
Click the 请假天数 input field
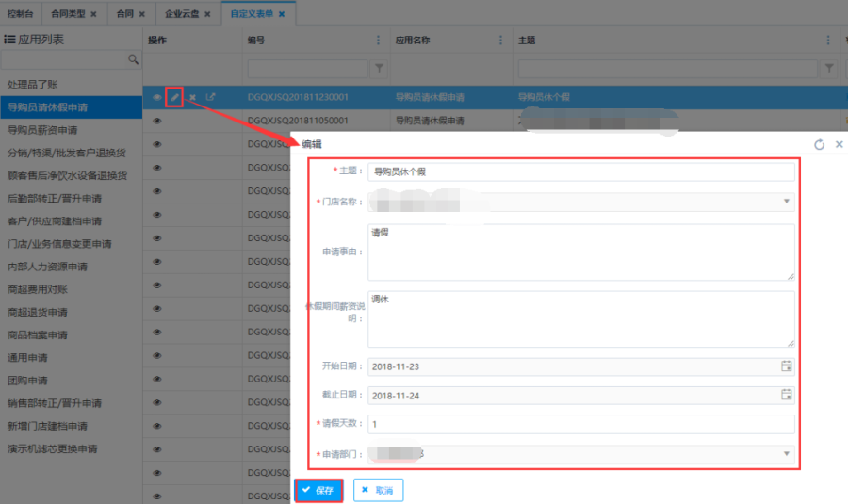[x=580, y=424]
